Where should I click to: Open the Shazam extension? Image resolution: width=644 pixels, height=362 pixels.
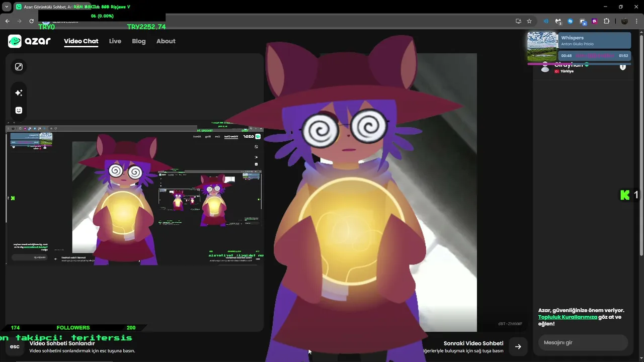pos(570,21)
